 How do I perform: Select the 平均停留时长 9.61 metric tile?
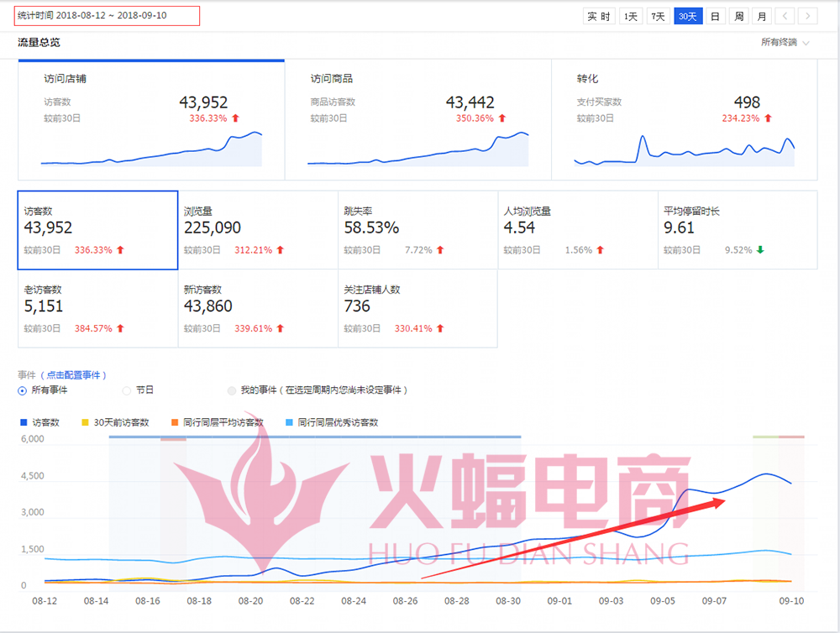point(738,230)
